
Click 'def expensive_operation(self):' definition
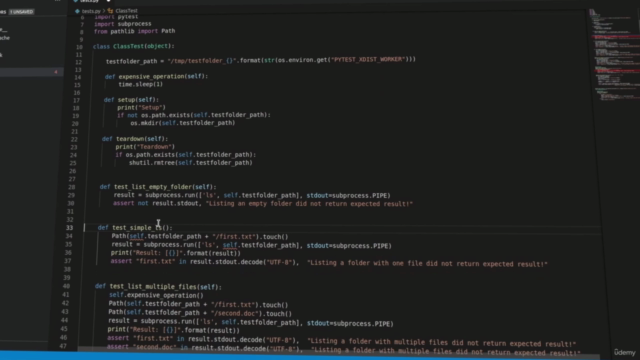click(156, 76)
